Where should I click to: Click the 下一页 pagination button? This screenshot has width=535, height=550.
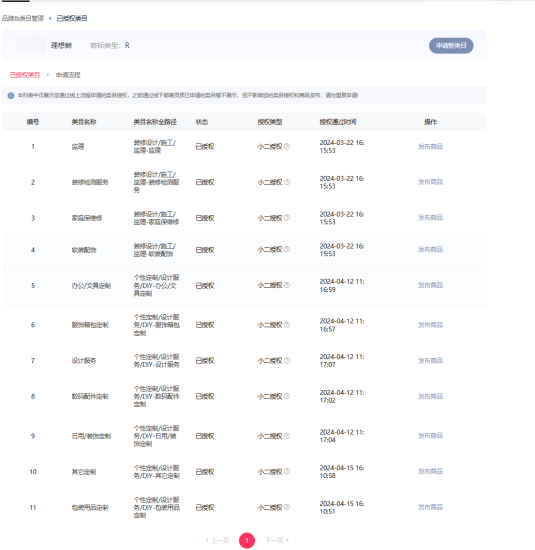(277, 540)
